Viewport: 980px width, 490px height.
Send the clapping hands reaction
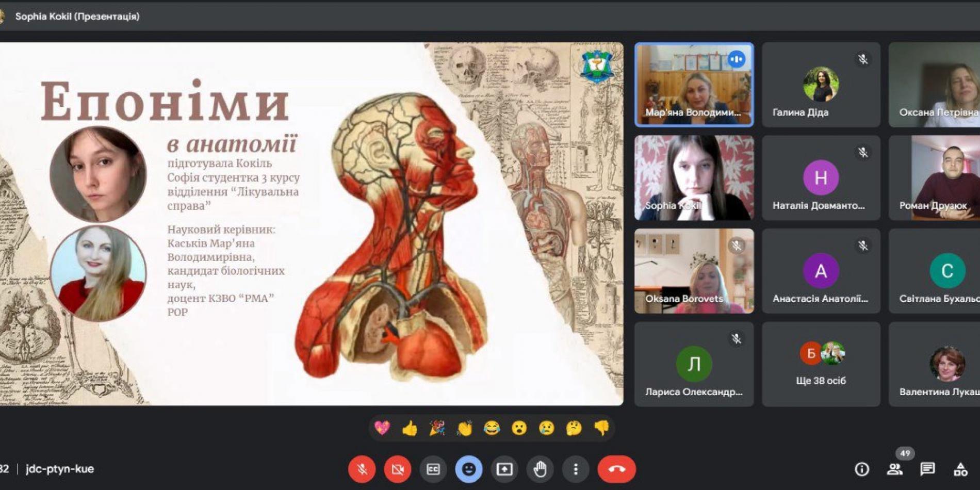(464, 428)
